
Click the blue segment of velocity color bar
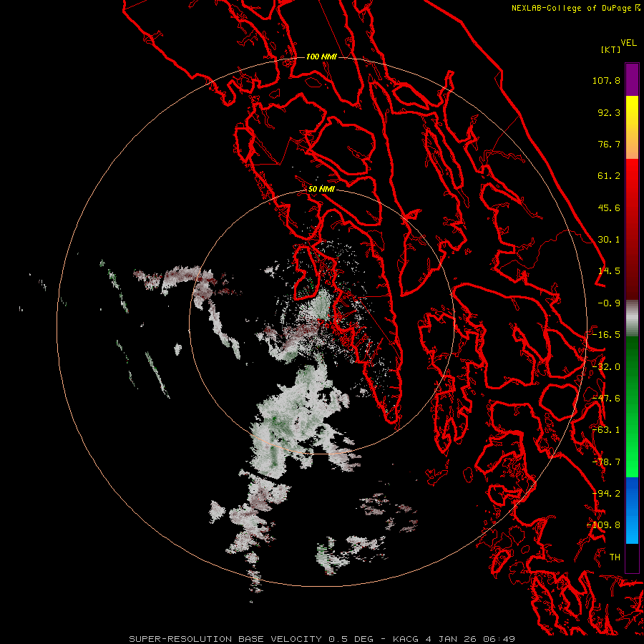pos(632,510)
